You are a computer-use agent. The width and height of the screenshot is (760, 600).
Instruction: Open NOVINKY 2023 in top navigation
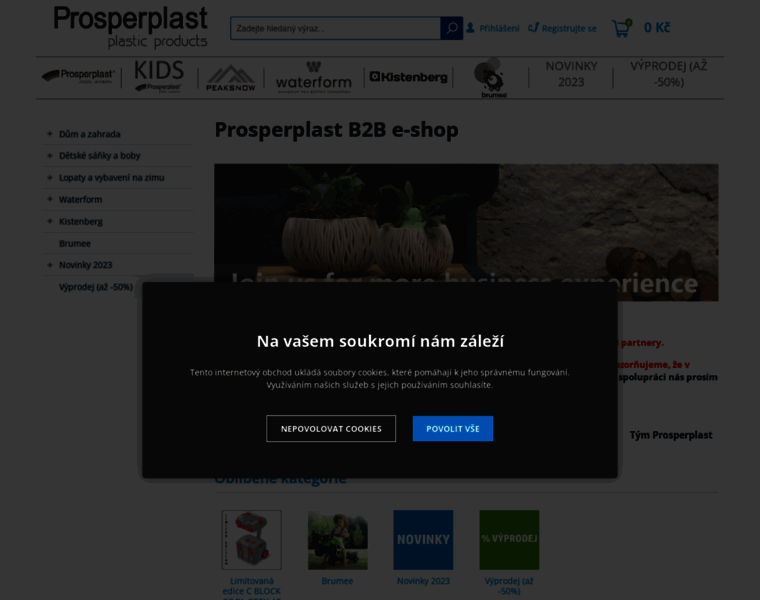click(x=571, y=74)
